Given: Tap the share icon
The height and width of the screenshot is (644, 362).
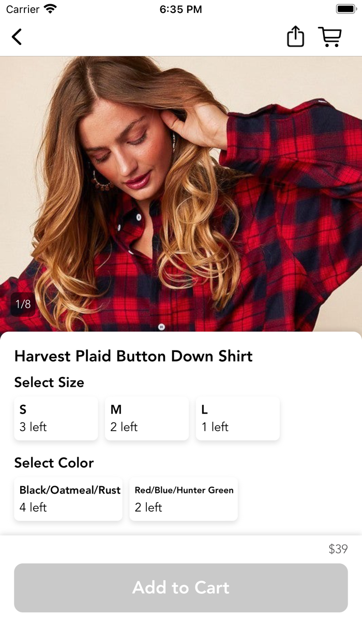Looking at the screenshot, I should 295,37.
